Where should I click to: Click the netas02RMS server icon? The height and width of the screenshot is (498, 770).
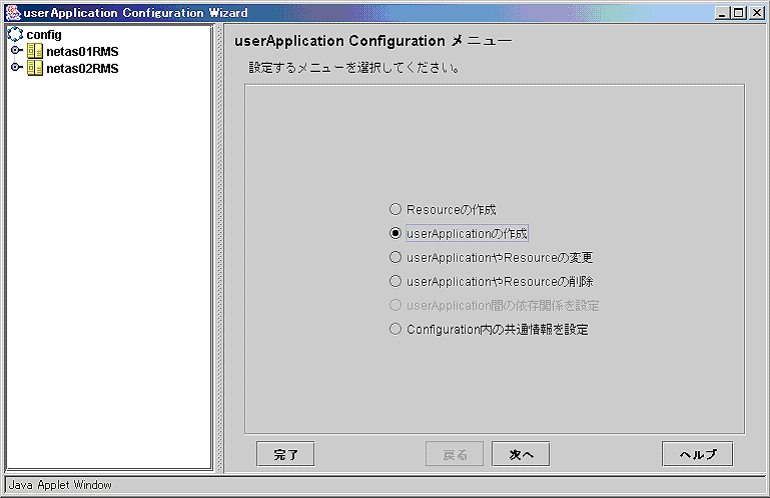(x=35, y=68)
